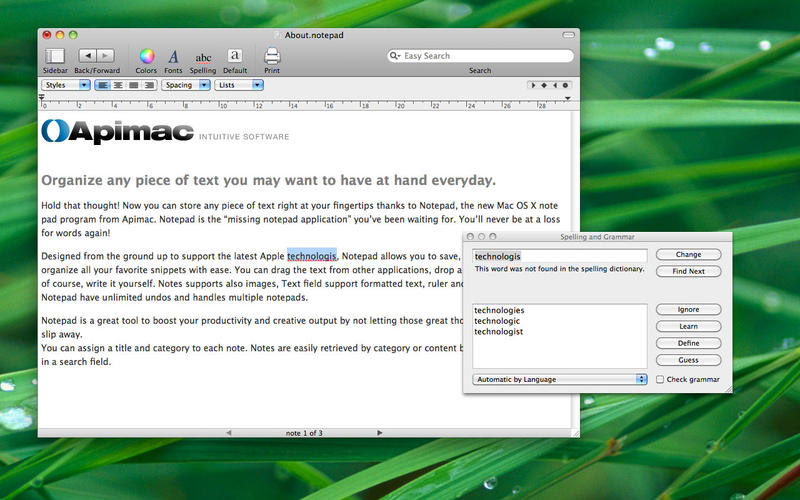
Task: Click the Print icon
Action: pos(272,56)
